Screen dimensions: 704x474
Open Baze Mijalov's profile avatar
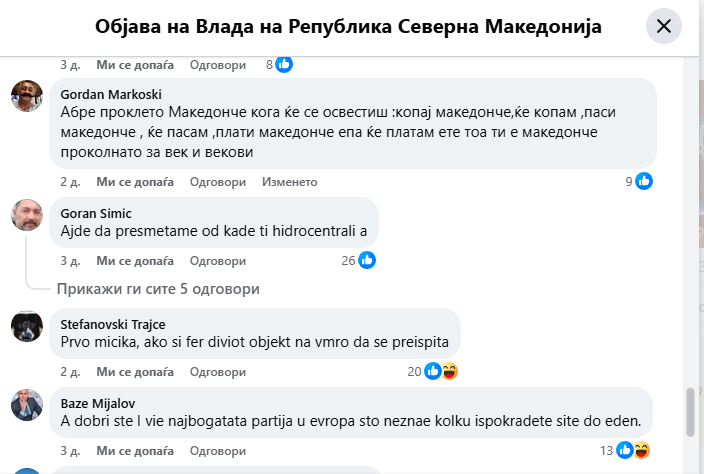point(27,404)
